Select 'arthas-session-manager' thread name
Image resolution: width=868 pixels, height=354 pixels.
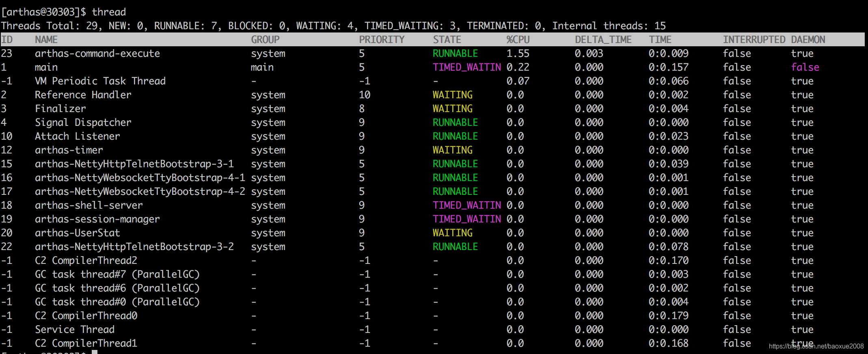point(97,219)
